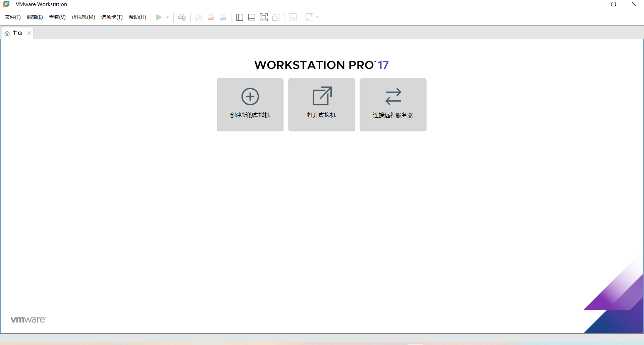Image resolution: width=644 pixels, height=345 pixels.
Task: Click 连接远程服务器 button
Action: pos(393,105)
